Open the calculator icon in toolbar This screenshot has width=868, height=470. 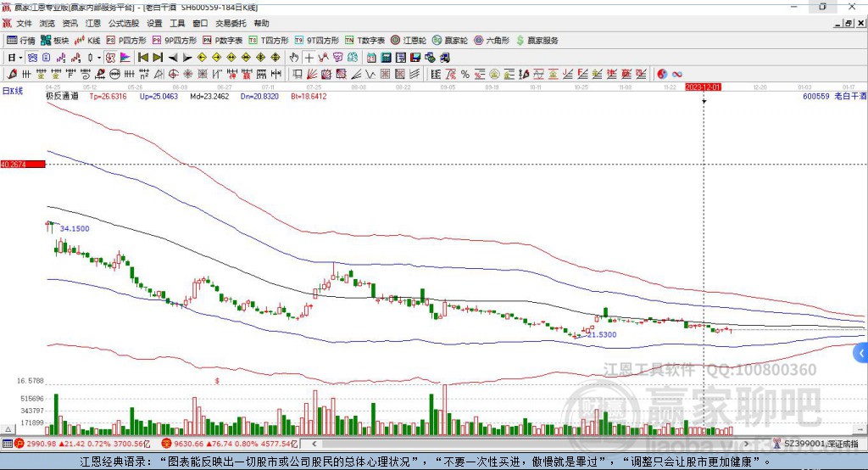(386, 58)
